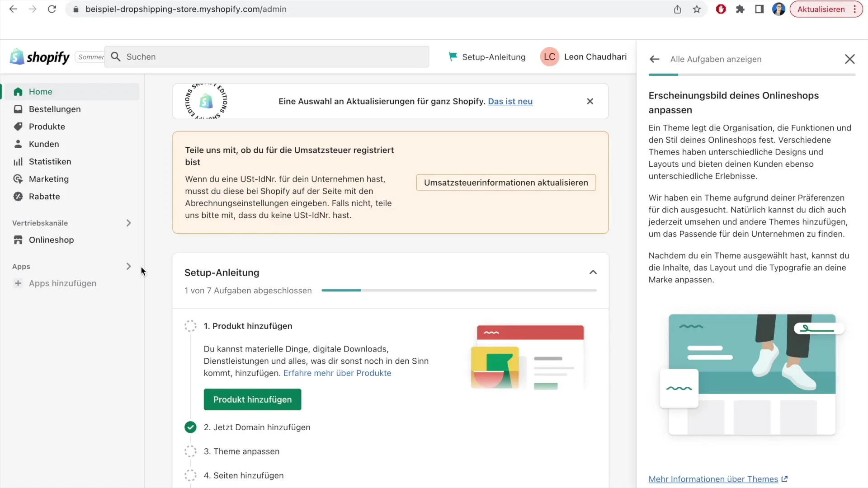Open Kunden sidebar item

(43, 144)
